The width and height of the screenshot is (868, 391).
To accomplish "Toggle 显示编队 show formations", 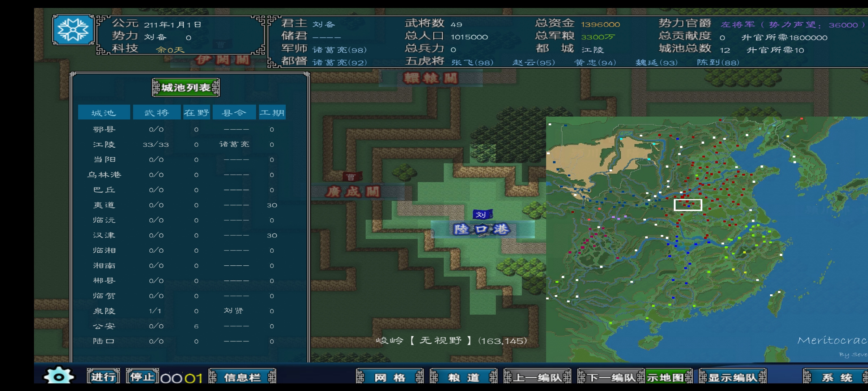I will coord(732,377).
